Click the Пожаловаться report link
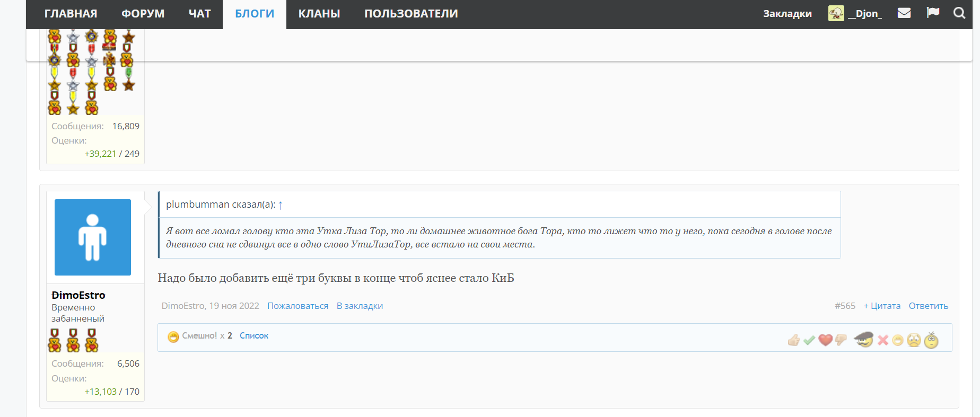The image size is (980, 417). (x=298, y=306)
